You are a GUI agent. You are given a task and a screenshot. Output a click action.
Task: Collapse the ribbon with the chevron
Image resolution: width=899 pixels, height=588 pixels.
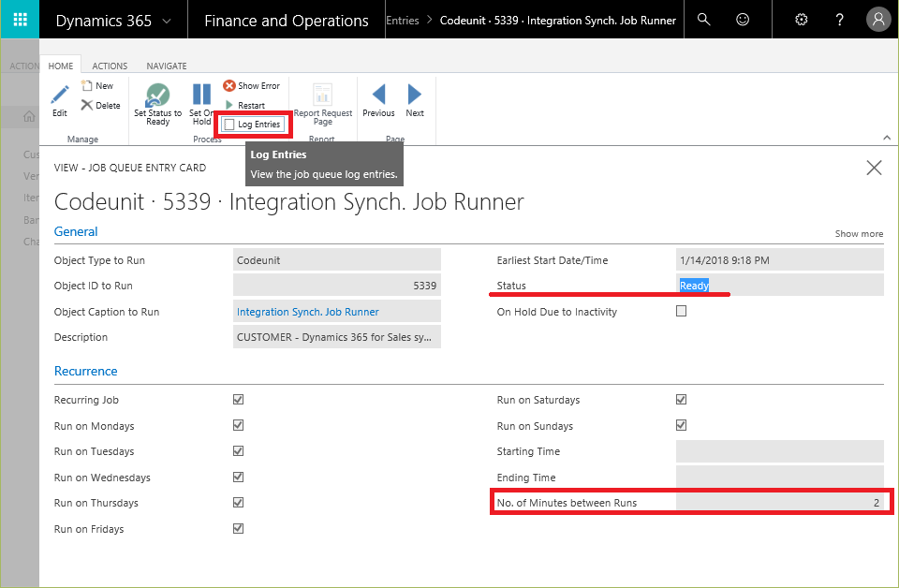(887, 138)
